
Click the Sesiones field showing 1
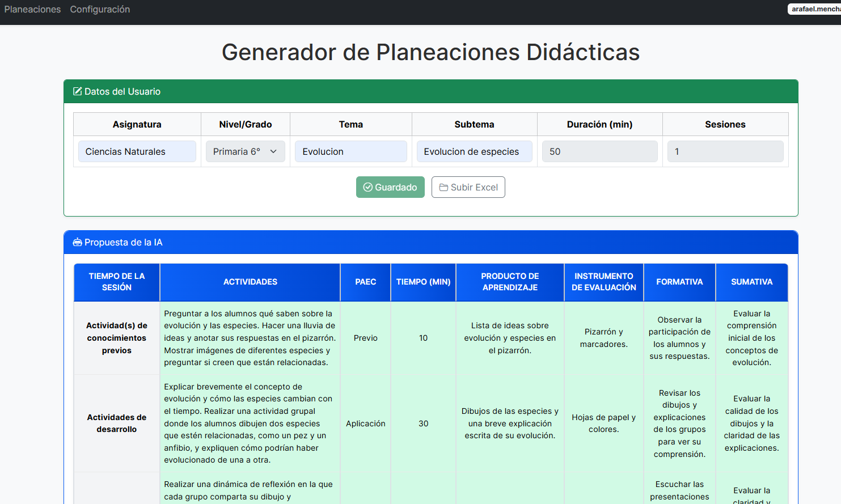pos(725,151)
